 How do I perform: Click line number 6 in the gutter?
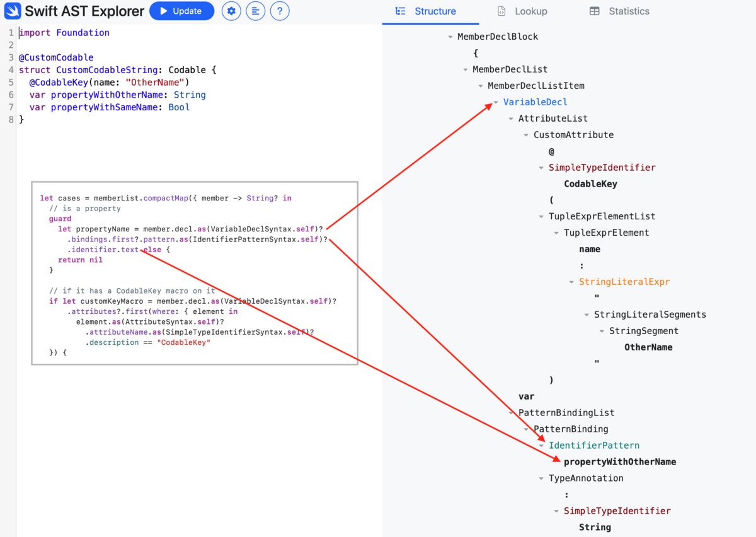coord(11,95)
